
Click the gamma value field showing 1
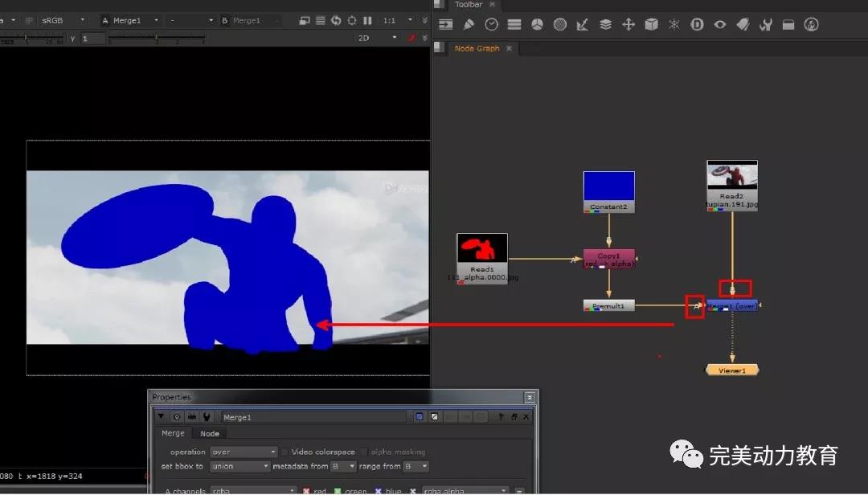(x=93, y=39)
